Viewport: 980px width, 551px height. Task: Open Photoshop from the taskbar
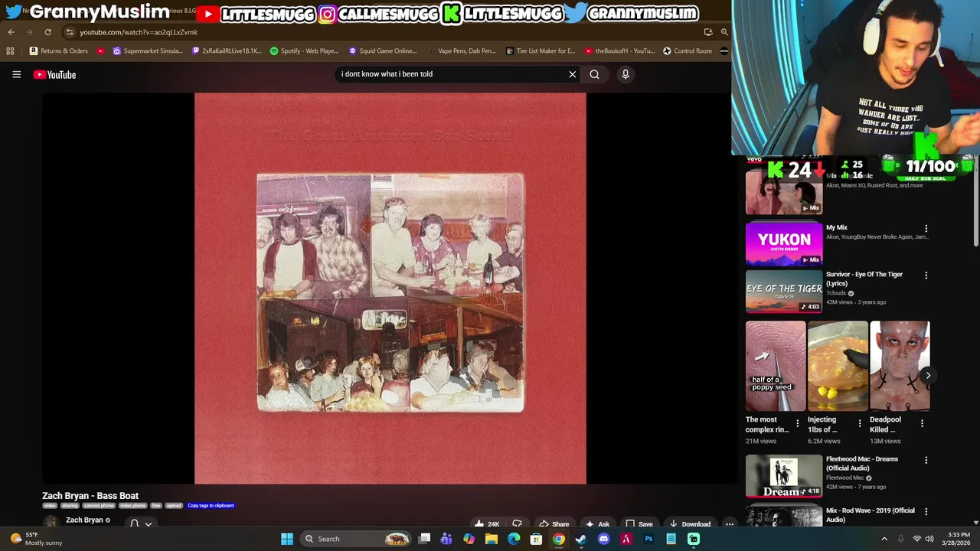[648, 539]
